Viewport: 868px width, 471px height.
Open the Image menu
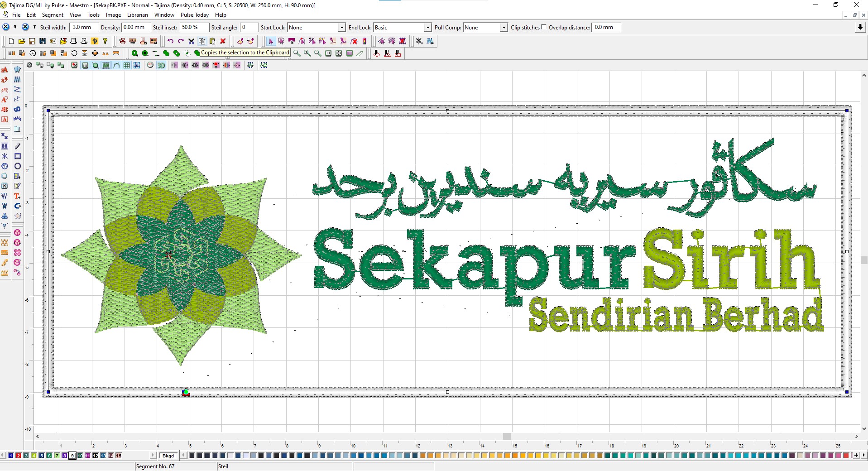point(113,15)
